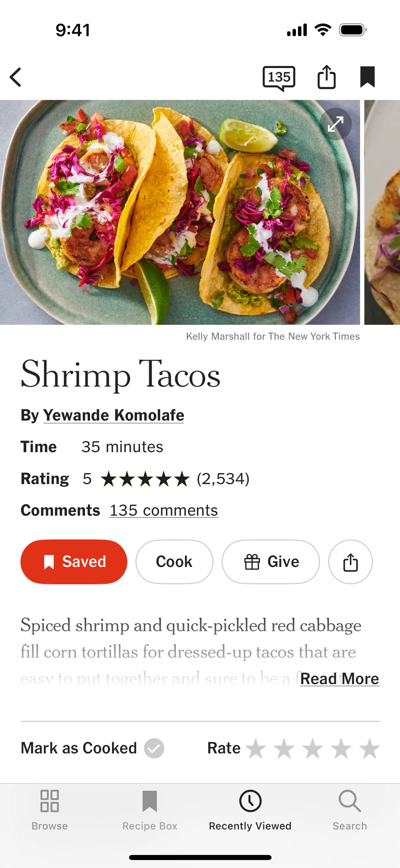
Task: Tap the Give gift button
Action: 271,562
